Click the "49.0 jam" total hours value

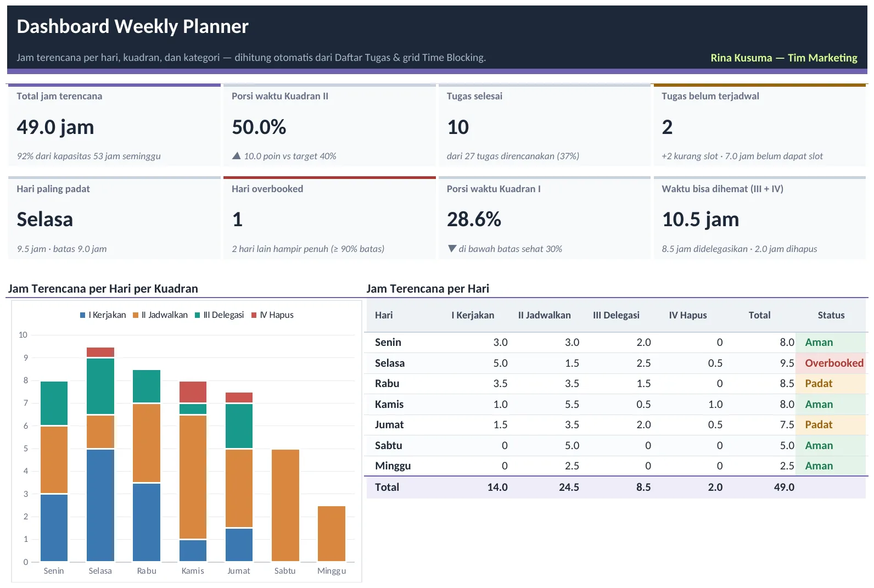pyautogui.click(x=55, y=127)
